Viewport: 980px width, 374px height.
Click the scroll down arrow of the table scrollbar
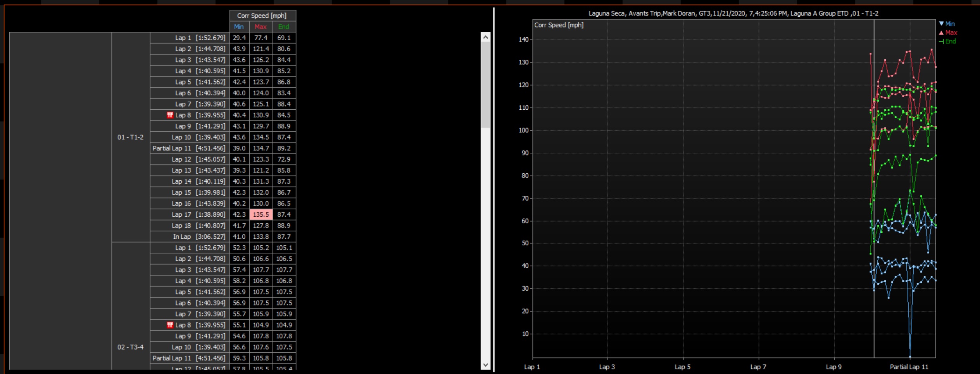(485, 365)
